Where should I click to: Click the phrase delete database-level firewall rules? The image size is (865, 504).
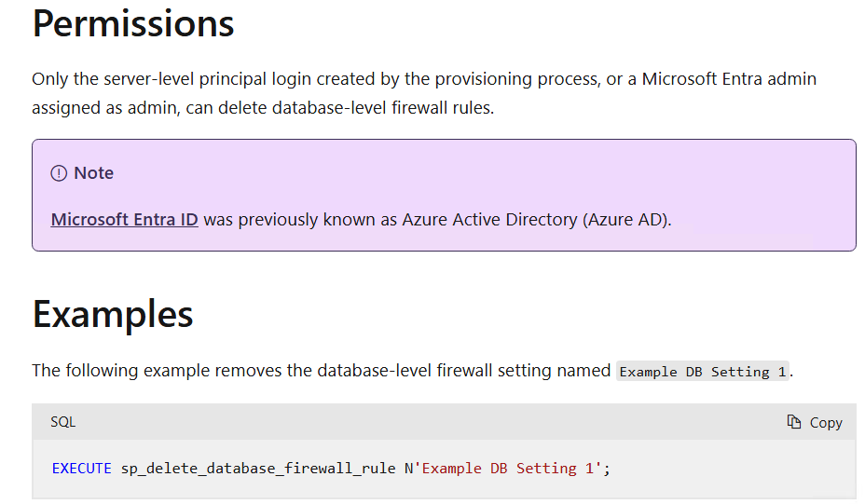coord(355,107)
